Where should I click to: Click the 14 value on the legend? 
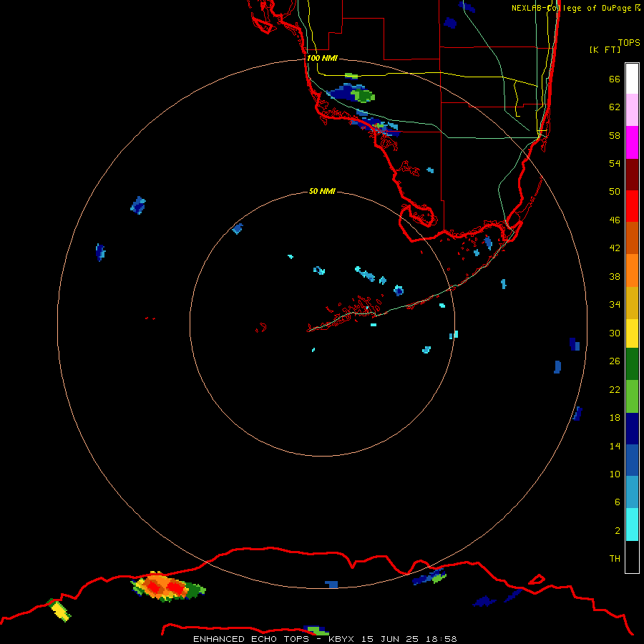[x=615, y=446]
